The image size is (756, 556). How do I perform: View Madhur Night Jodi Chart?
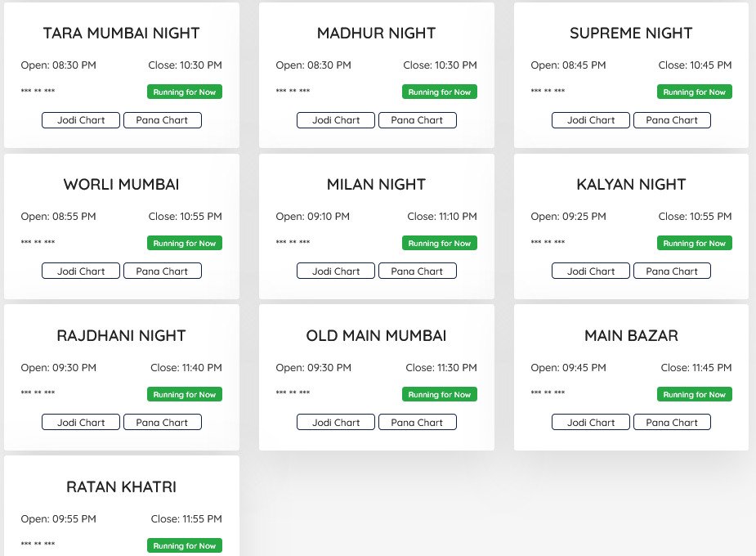click(x=336, y=120)
